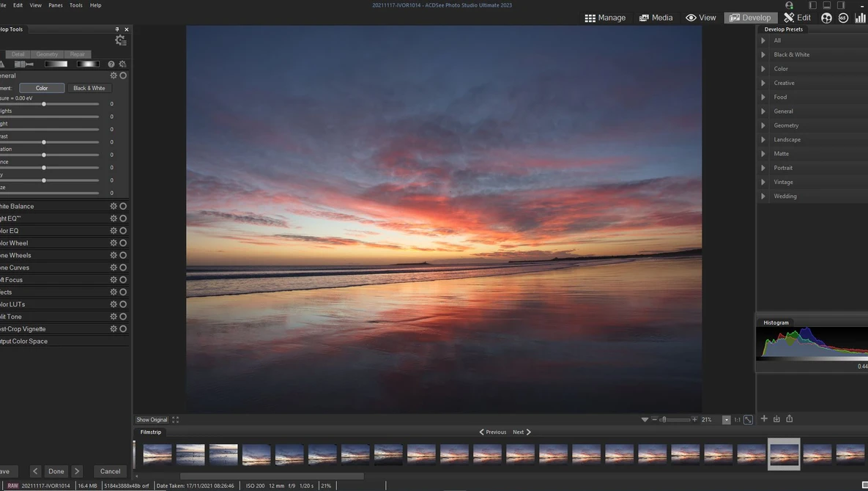
Task: Expand the Food presets category
Action: click(x=763, y=97)
